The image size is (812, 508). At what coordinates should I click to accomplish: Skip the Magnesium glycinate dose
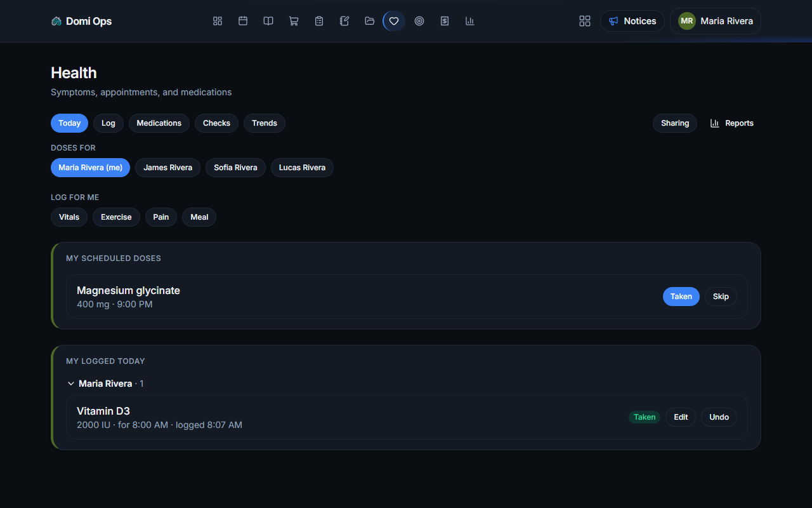(x=721, y=297)
